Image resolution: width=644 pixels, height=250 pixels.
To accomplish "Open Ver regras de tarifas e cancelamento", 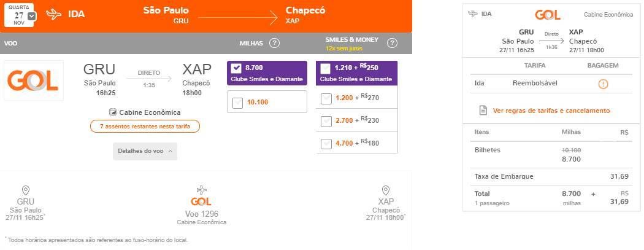I will coord(551,111).
